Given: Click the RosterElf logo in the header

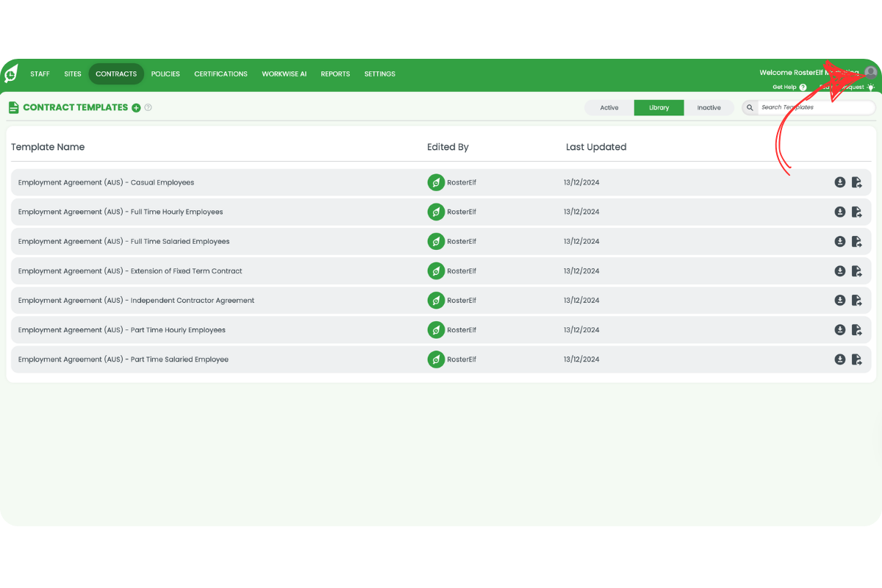Looking at the screenshot, I should (x=11, y=73).
